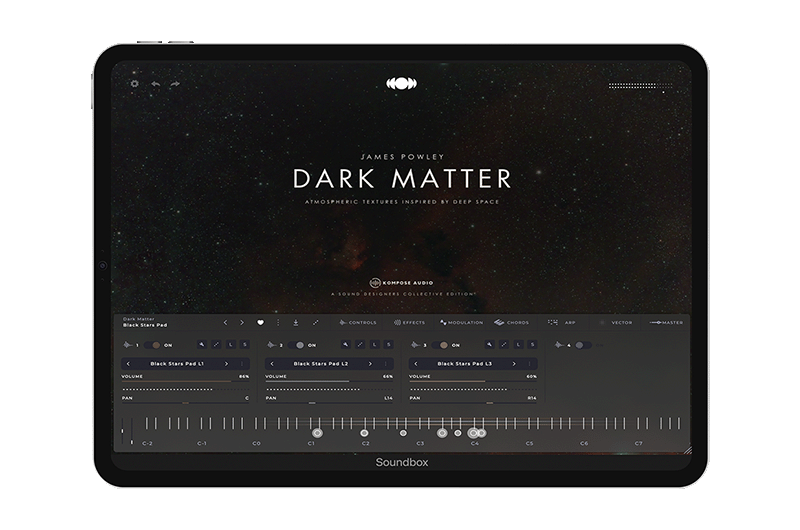Click the keyboard note marker near C2
Image resolution: width=800 pixels, height=530 pixels.
(x=364, y=433)
